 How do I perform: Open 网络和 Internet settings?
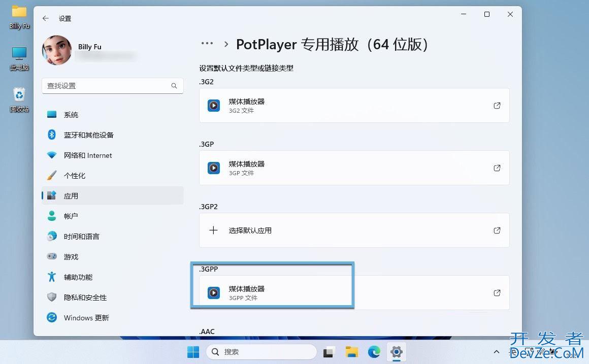tap(113, 155)
